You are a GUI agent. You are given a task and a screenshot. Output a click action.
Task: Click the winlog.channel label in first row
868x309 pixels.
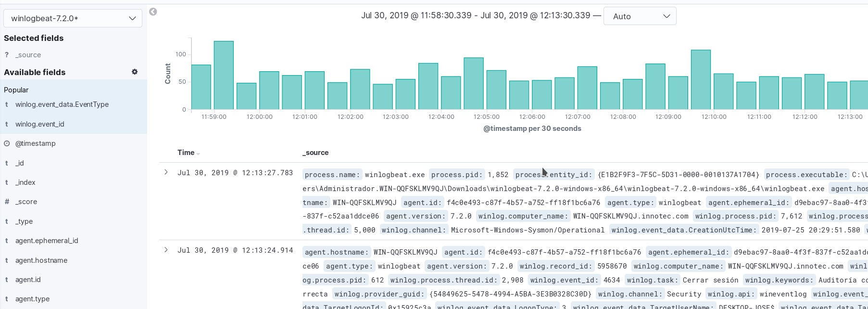pyautogui.click(x=415, y=230)
